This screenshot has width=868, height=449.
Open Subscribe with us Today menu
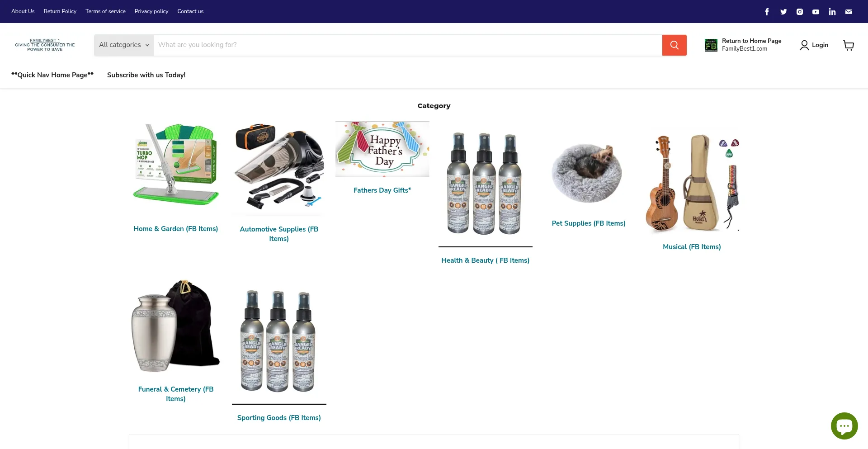pyautogui.click(x=146, y=75)
